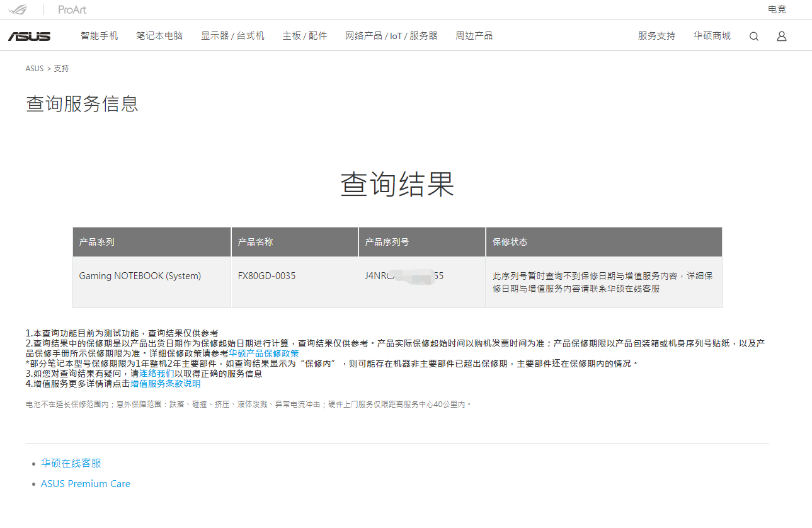
Task: Open ASUS Premium Care link
Action: click(85, 484)
